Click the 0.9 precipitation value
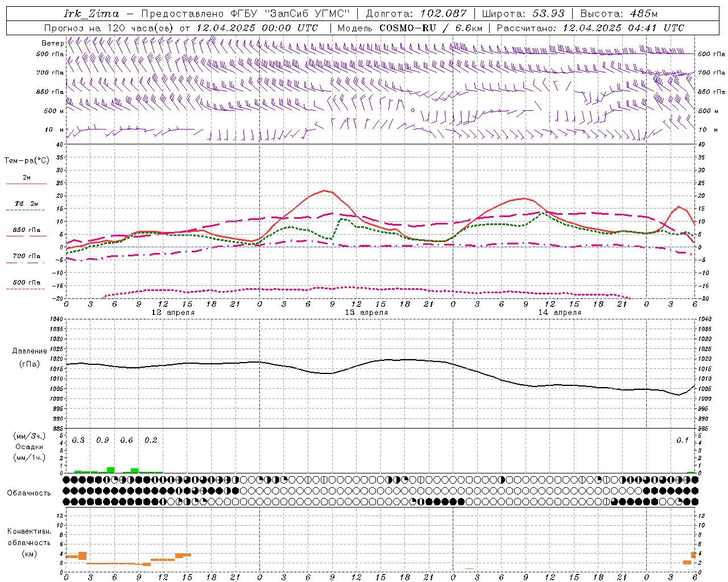The width and height of the screenshot is (728, 582). point(102,440)
